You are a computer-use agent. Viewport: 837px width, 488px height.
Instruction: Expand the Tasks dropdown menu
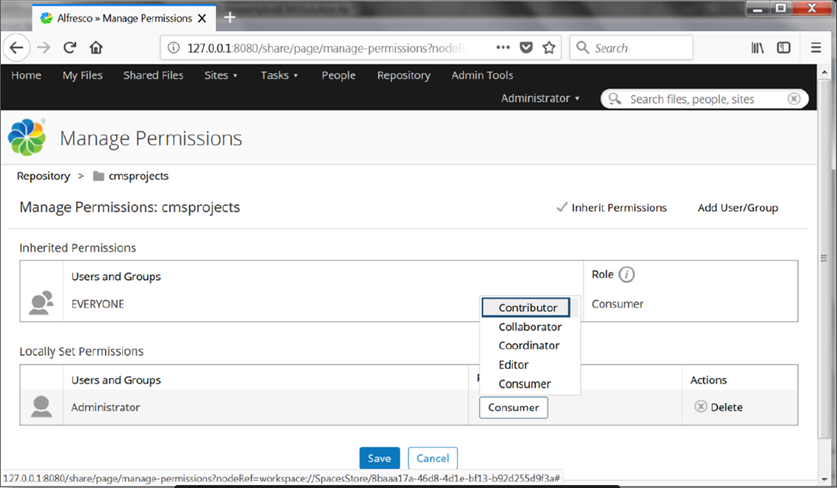tap(277, 75)
